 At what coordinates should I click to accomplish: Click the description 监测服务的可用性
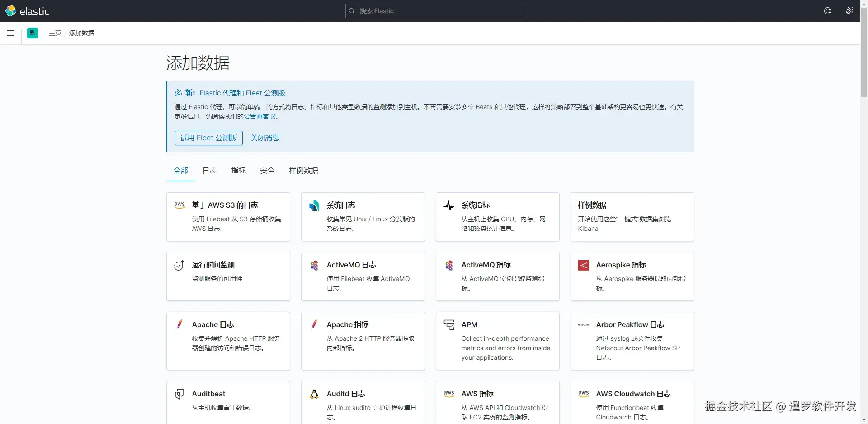coord(217,279)
